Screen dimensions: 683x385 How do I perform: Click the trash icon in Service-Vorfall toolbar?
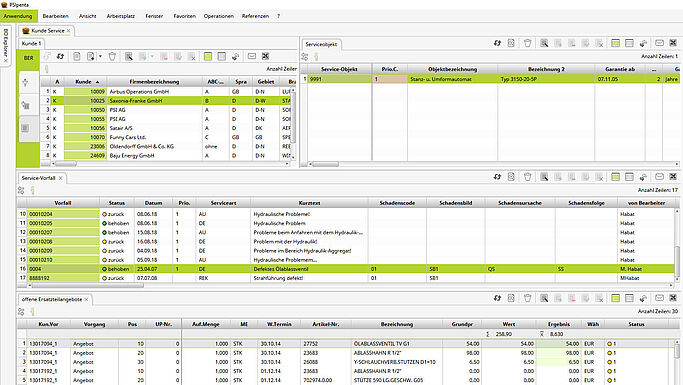click(x=527, y=177)
